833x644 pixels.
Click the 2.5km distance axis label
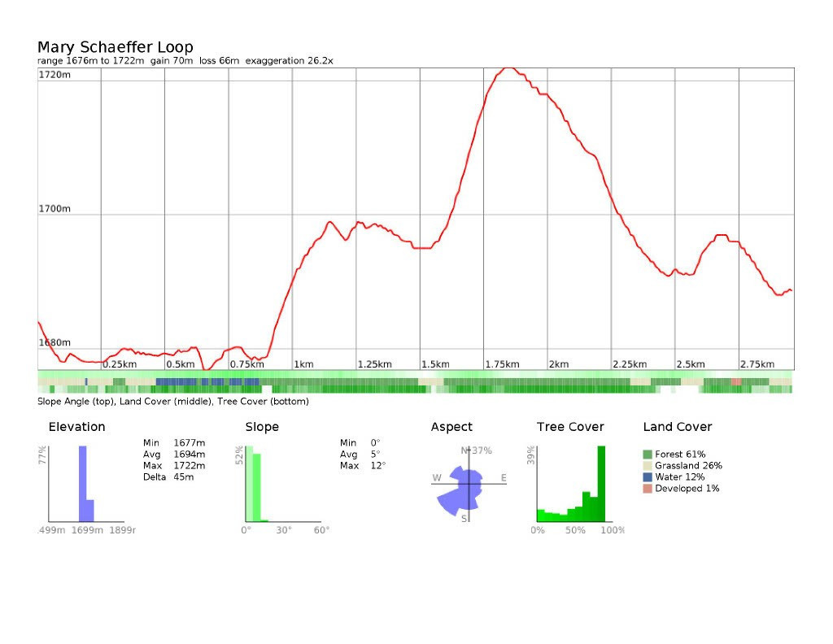691,364
